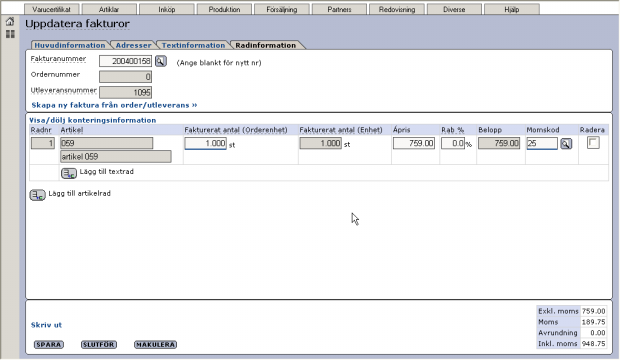Open the Varucertifikat menu
620x360 pixels.
pyautogui.click(x=51, y=9)
